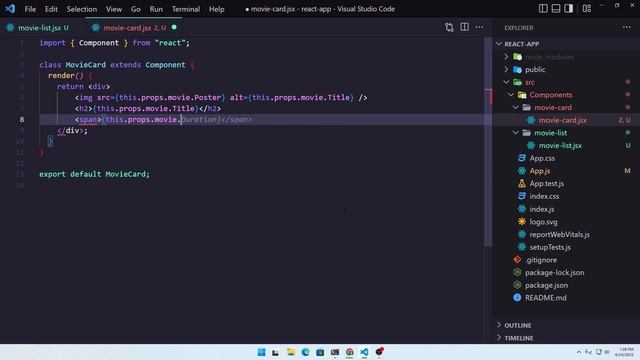Place cursor on line 8 span code
640x360 pixels.
click(x=163, y=120)
